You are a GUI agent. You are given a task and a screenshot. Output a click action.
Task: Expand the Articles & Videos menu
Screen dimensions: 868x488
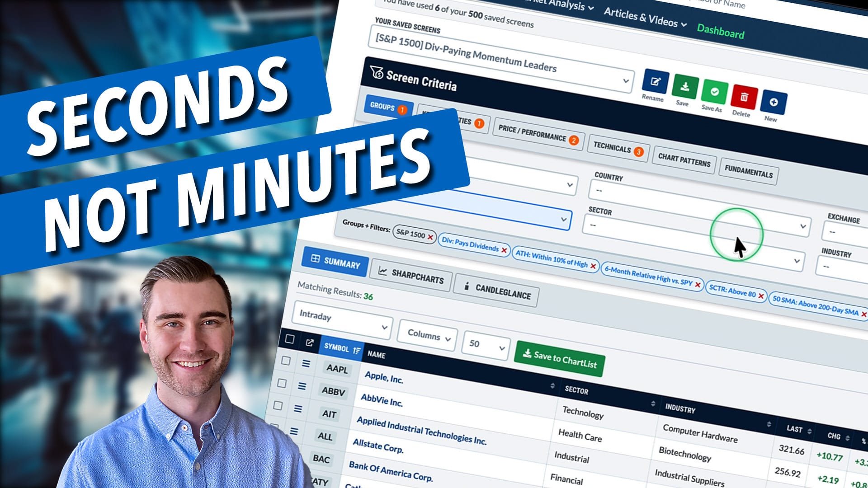[x=645, y=17]
